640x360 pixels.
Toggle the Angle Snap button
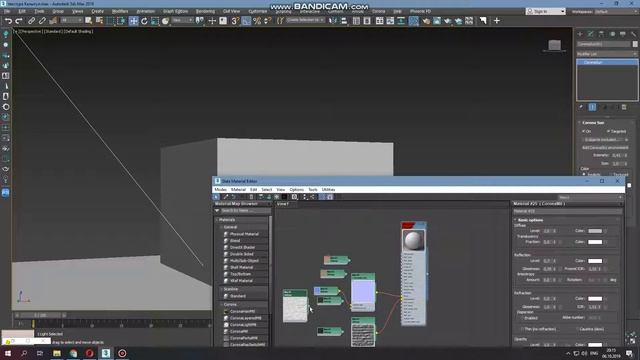246,21
